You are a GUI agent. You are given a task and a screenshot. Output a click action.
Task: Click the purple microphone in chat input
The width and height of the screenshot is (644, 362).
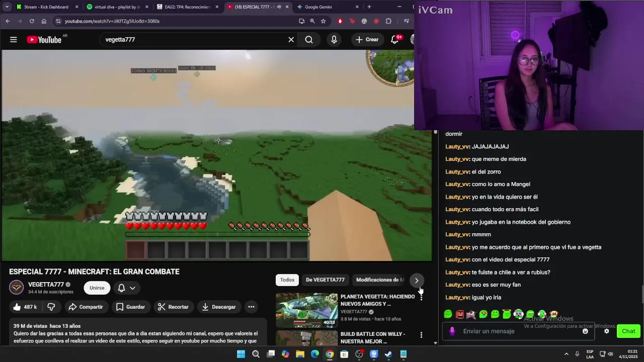coord(452,331)
